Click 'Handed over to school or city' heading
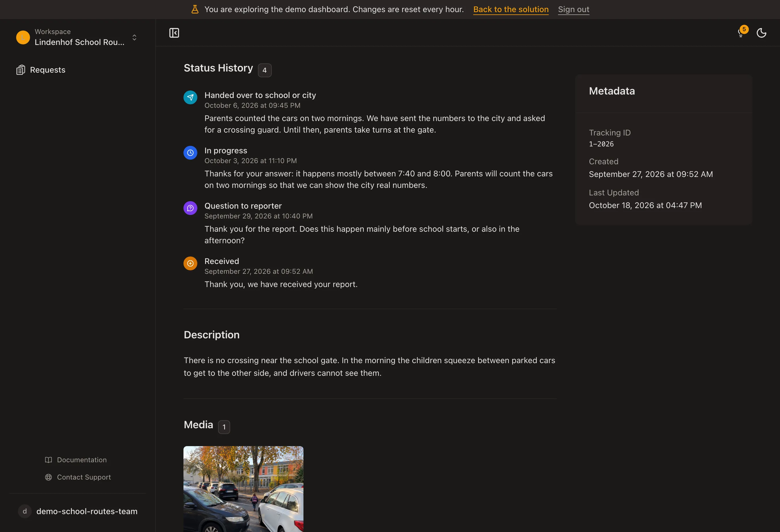 click(260, 95)
